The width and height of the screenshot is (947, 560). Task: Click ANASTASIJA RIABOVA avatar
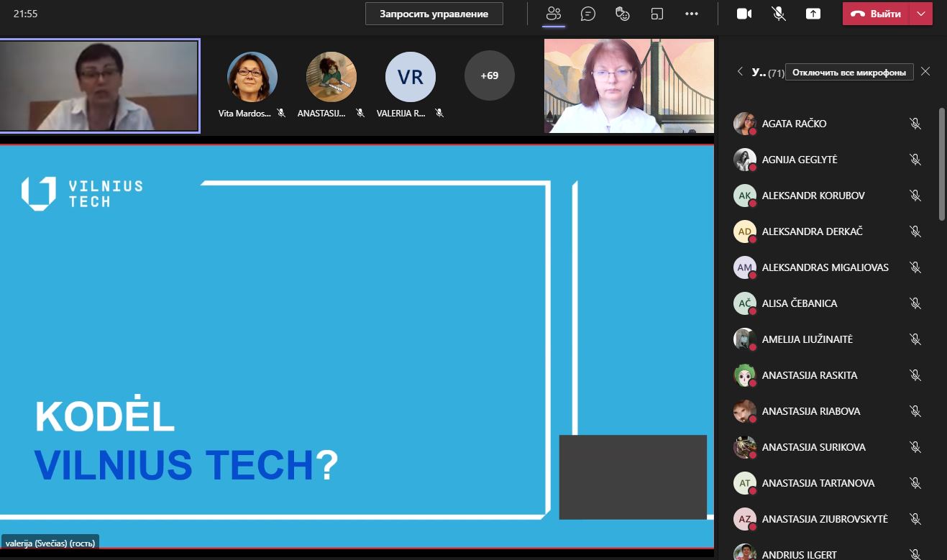[745, 411]
